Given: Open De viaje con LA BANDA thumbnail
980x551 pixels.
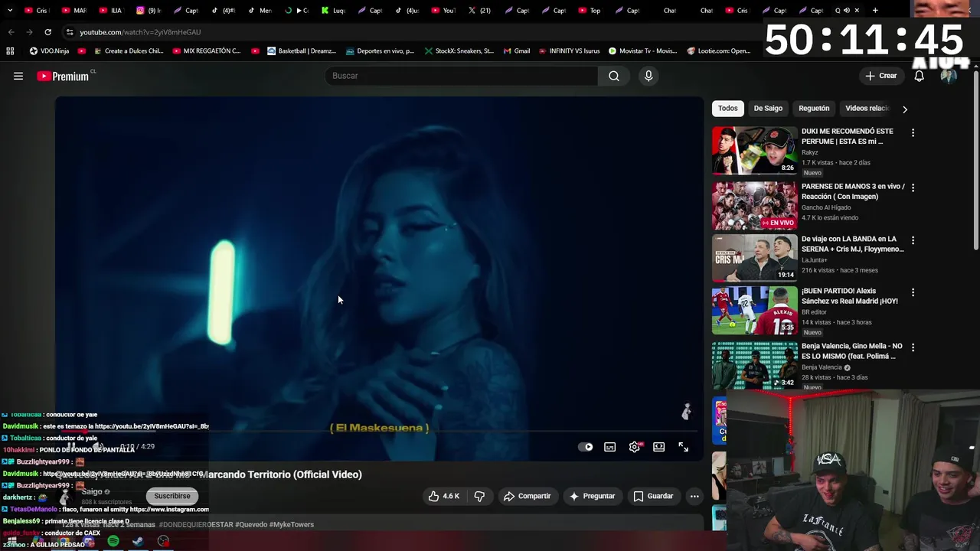Looking at the screenshot, I should tap(754, 258).
